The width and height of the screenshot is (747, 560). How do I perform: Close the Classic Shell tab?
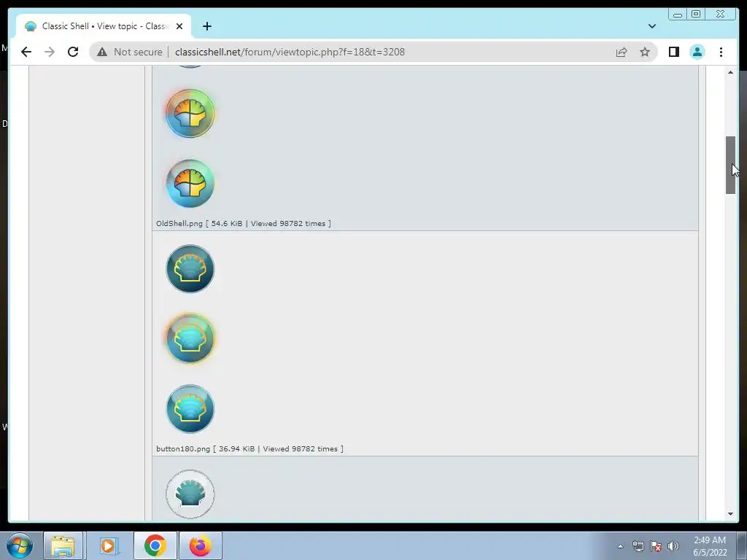pyautogui.click(x=179, y=26)
